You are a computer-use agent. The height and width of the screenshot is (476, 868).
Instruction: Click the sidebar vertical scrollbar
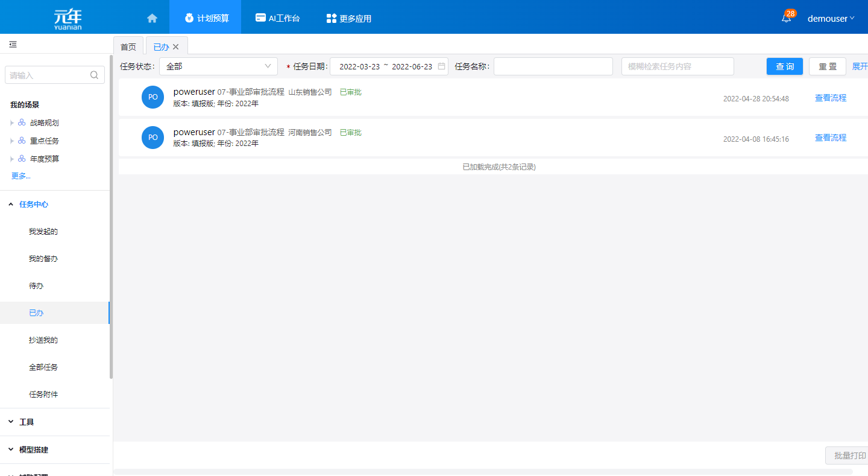coord(111,217)
